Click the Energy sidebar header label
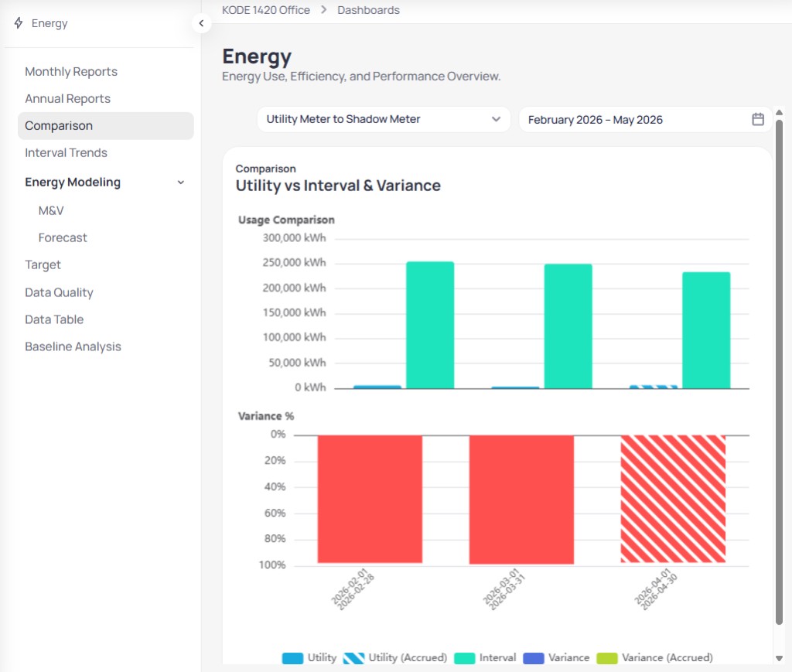The image size is (792, 672). pyautogui.click(x=49, y=23)
